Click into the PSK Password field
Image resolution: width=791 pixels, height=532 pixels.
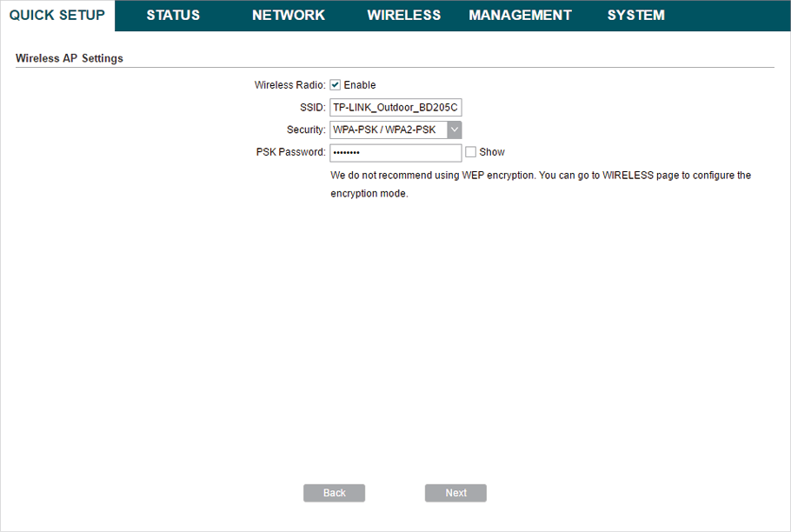pyautogui.click(x=395, y=153)
